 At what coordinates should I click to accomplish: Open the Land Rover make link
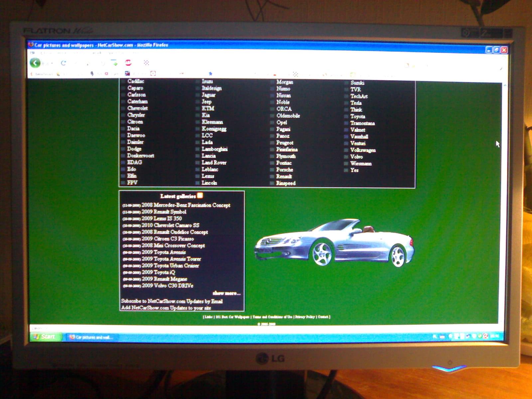pos(214,163)
